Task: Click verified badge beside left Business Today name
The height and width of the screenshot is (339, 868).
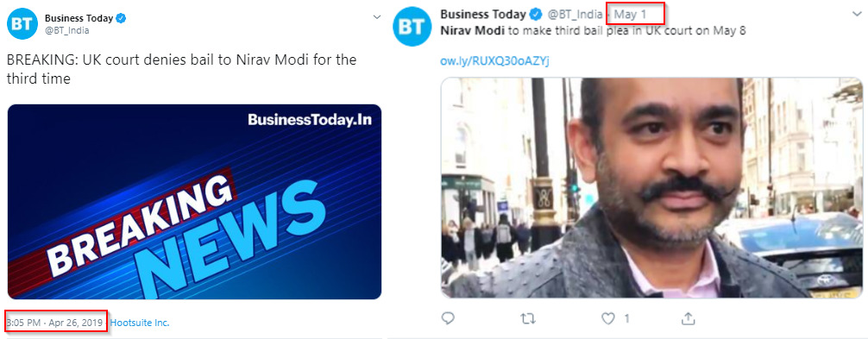Action: pos(122,18)
